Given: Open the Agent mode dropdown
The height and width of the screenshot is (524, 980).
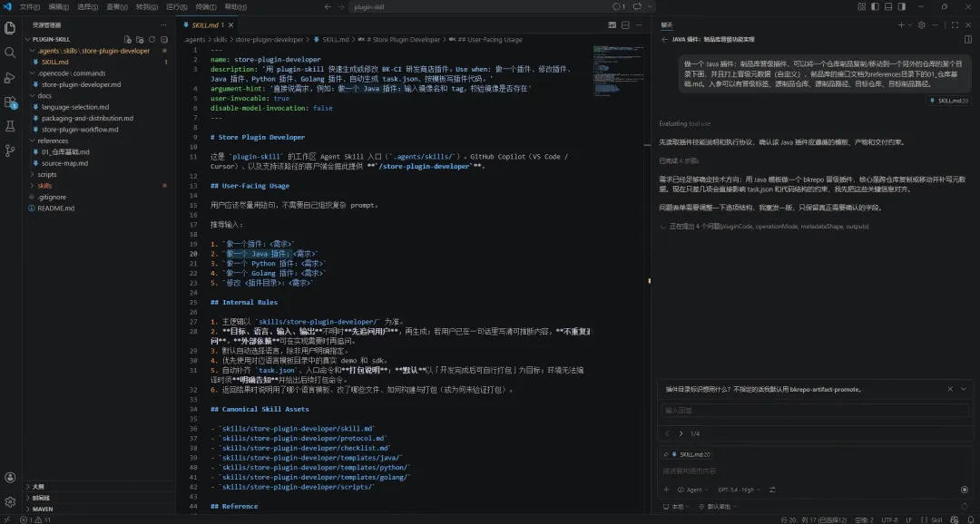Looking at the screenshot, I should coord(693,490).
